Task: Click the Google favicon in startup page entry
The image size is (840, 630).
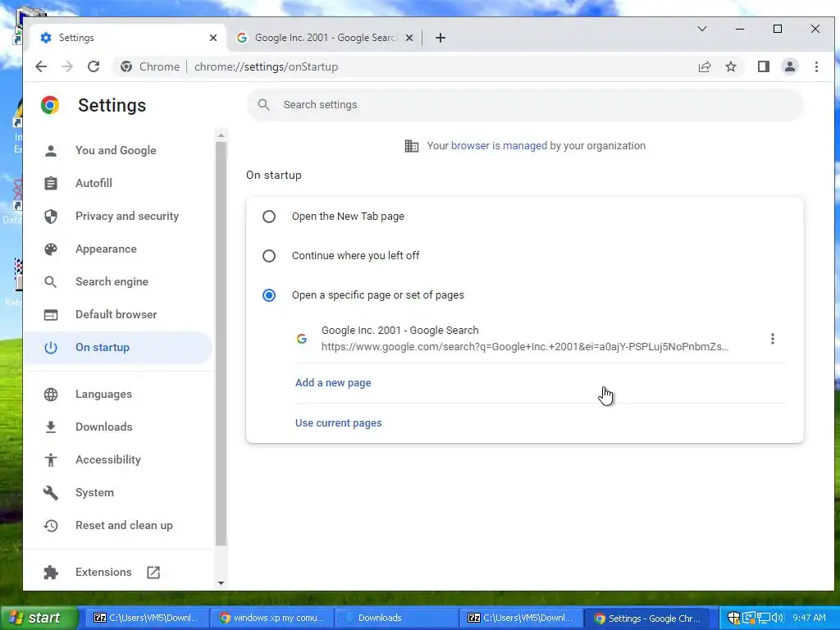Action: (x=302, y=339)
